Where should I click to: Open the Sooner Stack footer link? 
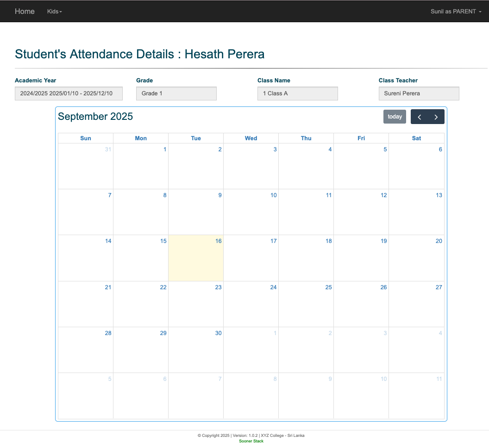coord(251,441)
